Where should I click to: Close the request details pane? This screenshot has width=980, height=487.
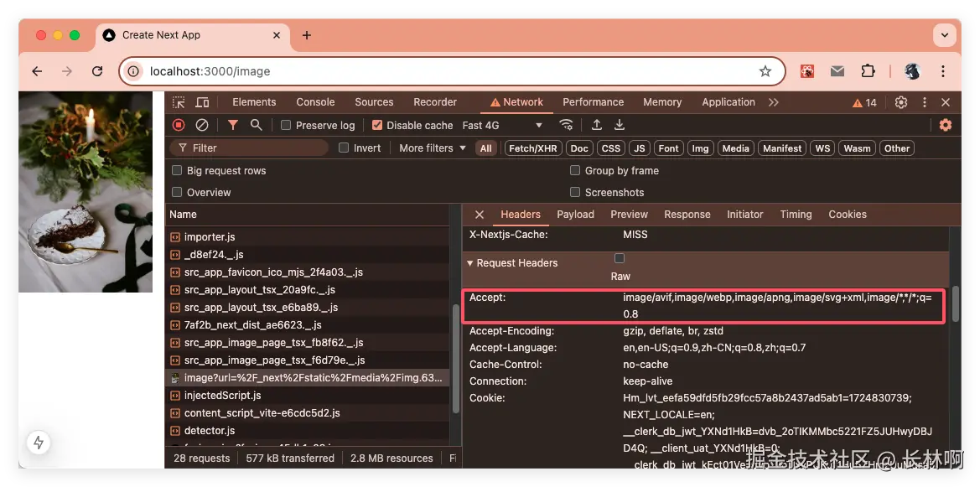pos(480,215)
